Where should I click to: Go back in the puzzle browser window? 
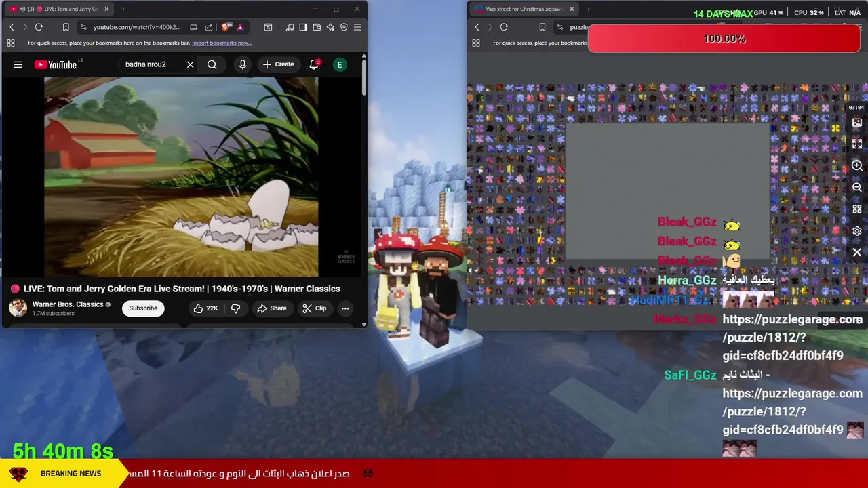click(x=477, y=27)
